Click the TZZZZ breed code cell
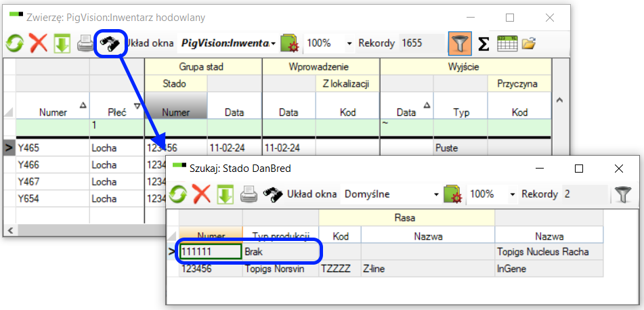644x310 pixels. pos(340,269)
